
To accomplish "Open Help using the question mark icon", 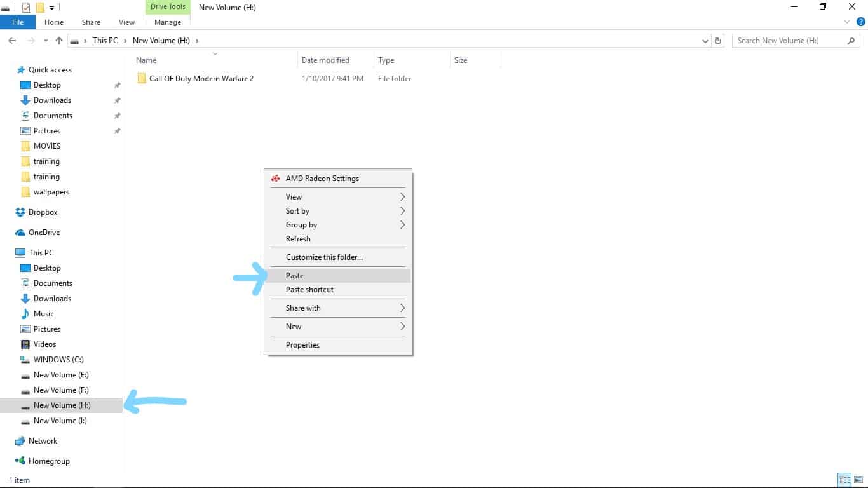I will pyautogui.click(x=861, y=22).
